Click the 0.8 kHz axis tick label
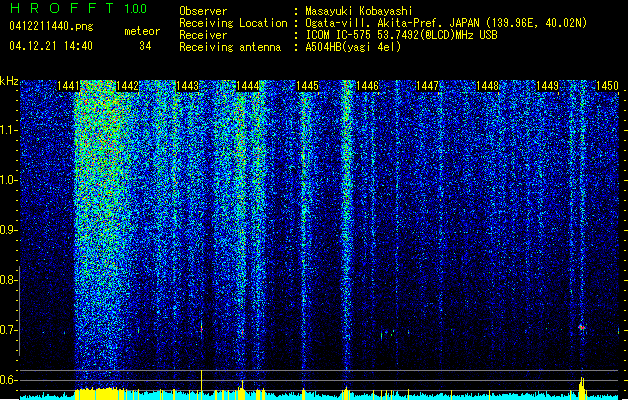The width and height of the screenshot is (629, 400). 8,280
